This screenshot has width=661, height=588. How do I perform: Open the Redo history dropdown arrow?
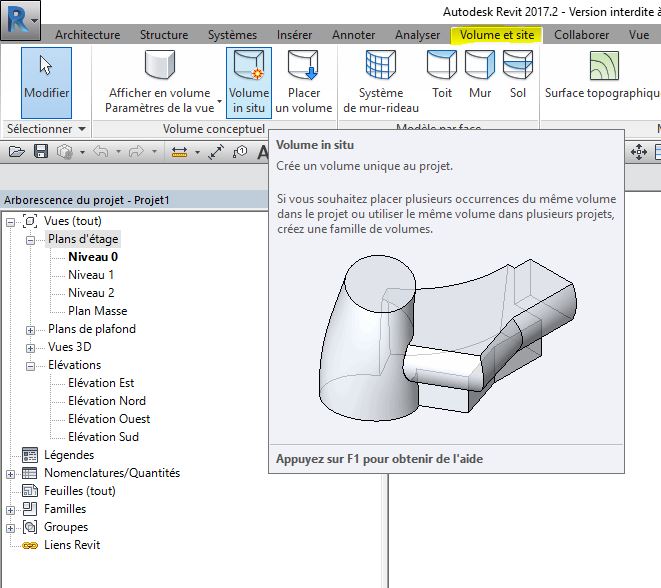[x=154, y=151]
